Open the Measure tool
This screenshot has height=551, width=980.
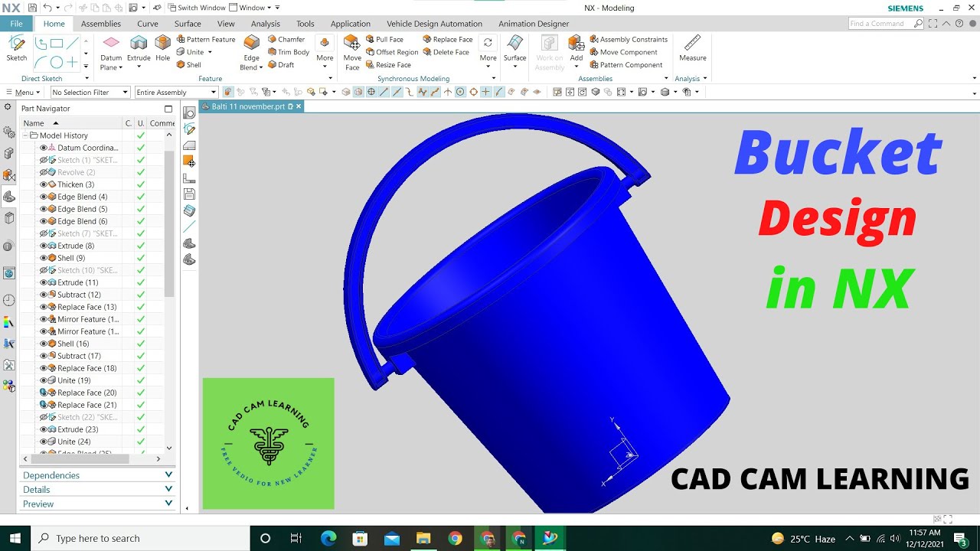pyautogui.click(x=692, y=48)
